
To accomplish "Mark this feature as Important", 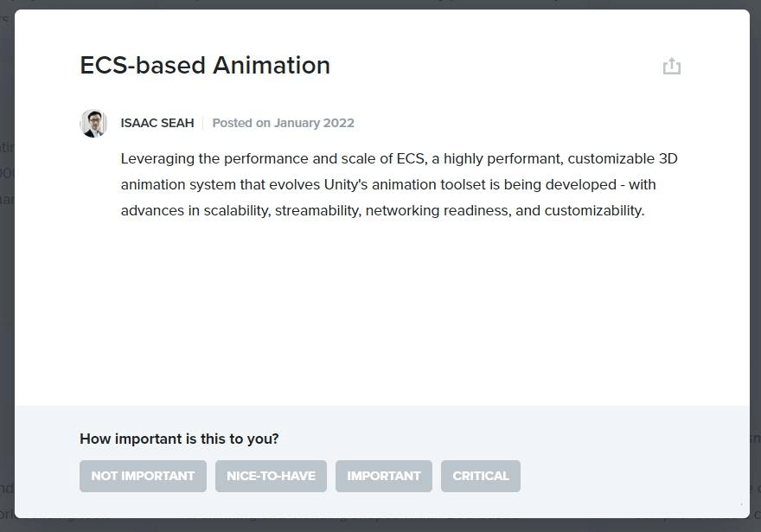I will click(384, 476).
